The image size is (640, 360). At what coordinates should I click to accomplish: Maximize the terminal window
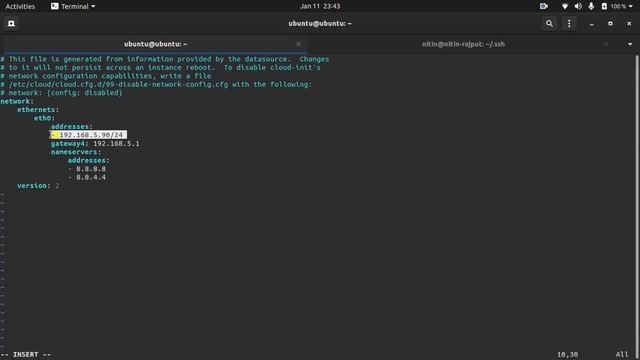point(610,24)
